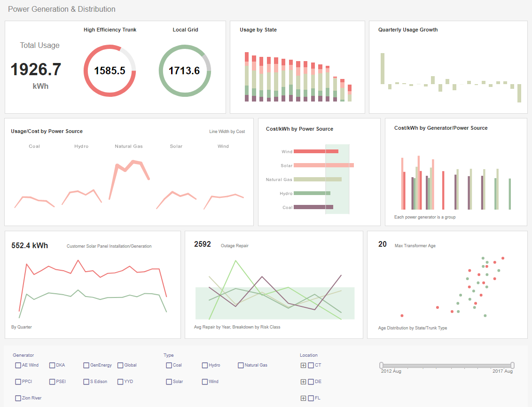This screenshot has width=532, height=407.
Task: Select the CT location checkbox
Action: click(310, 365)
